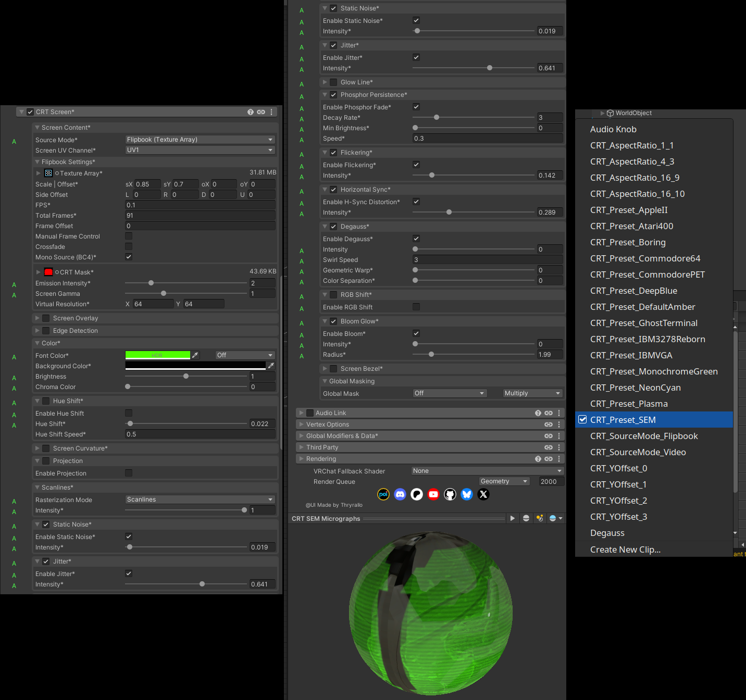Screen dimensions: 746x700
Task: Open the Source Mode dropdown
Action: [x=200, y=140]
